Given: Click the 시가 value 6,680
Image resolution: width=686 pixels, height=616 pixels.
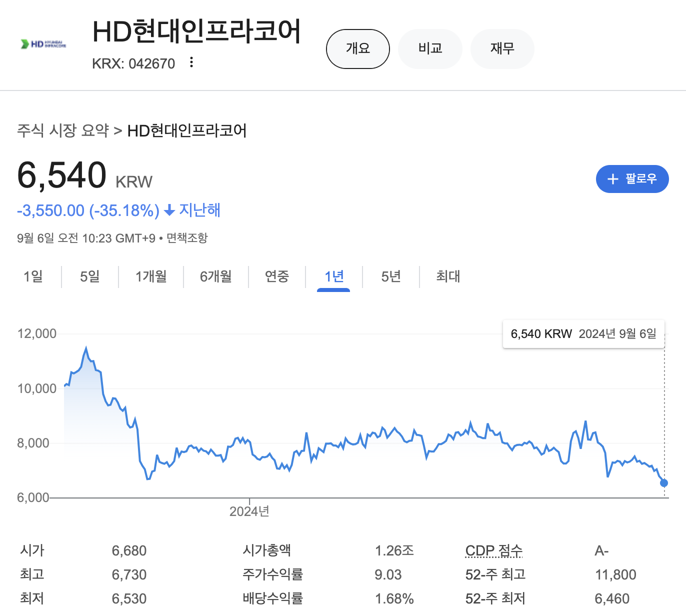Looking at the screenshot, I should click(129, 551).
